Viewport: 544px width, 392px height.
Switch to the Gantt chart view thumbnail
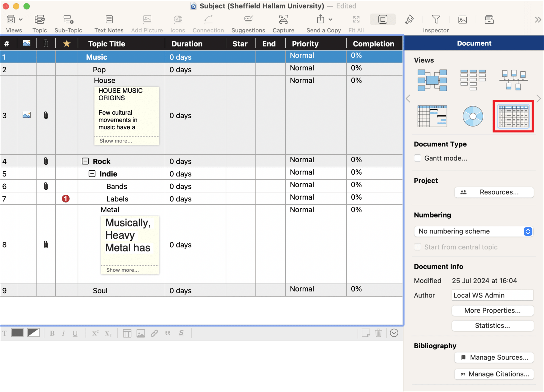tap(432, 116)
